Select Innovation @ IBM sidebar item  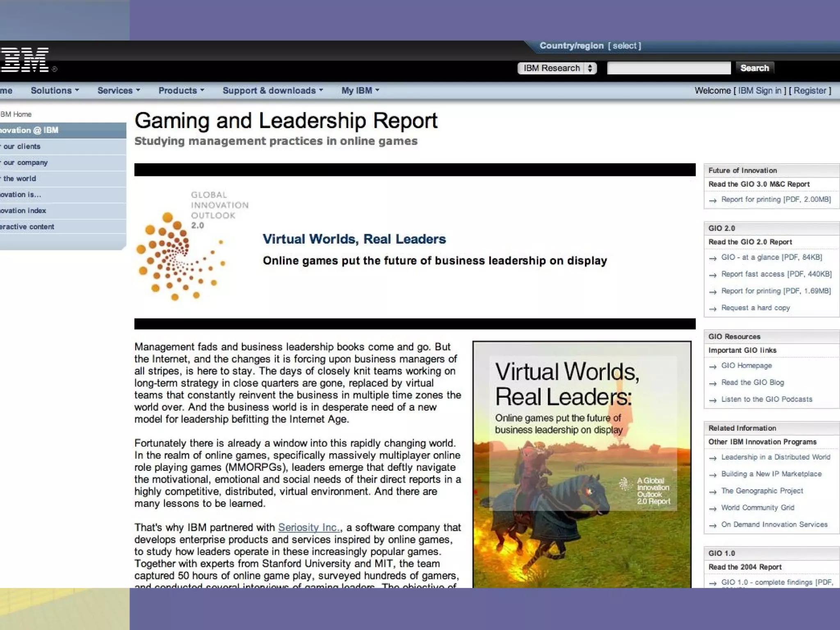63,130
